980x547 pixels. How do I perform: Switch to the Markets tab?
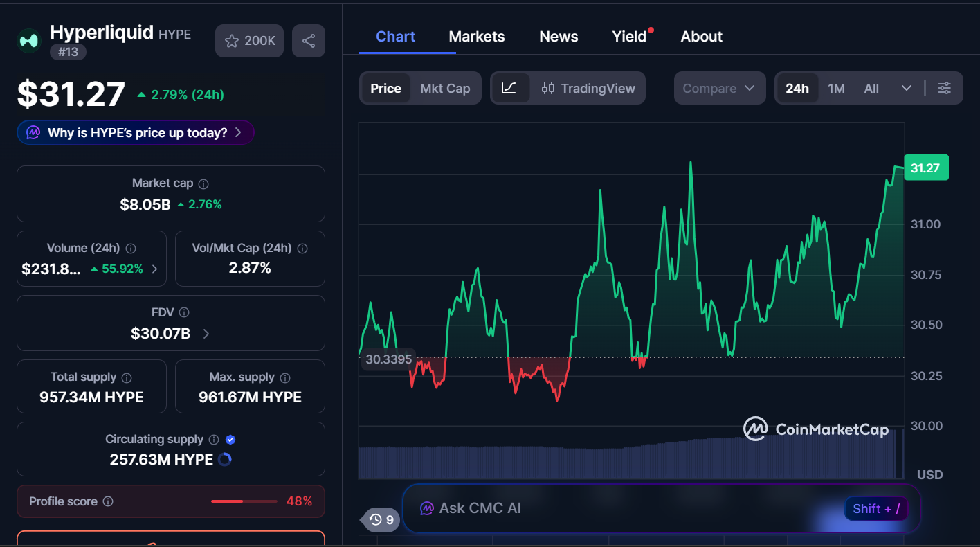[477, 36]
